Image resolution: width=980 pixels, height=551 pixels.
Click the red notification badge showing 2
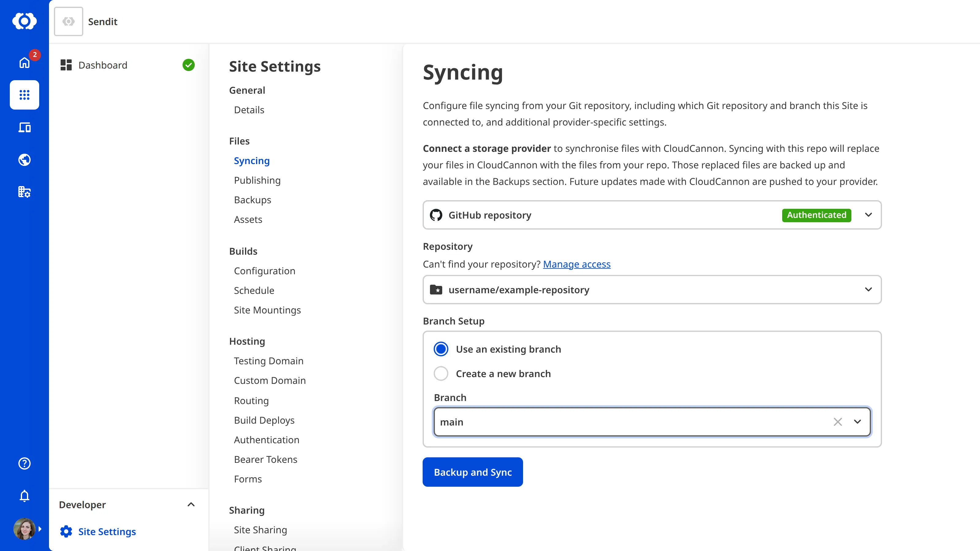pyautogui.click(x=35, y=55)
